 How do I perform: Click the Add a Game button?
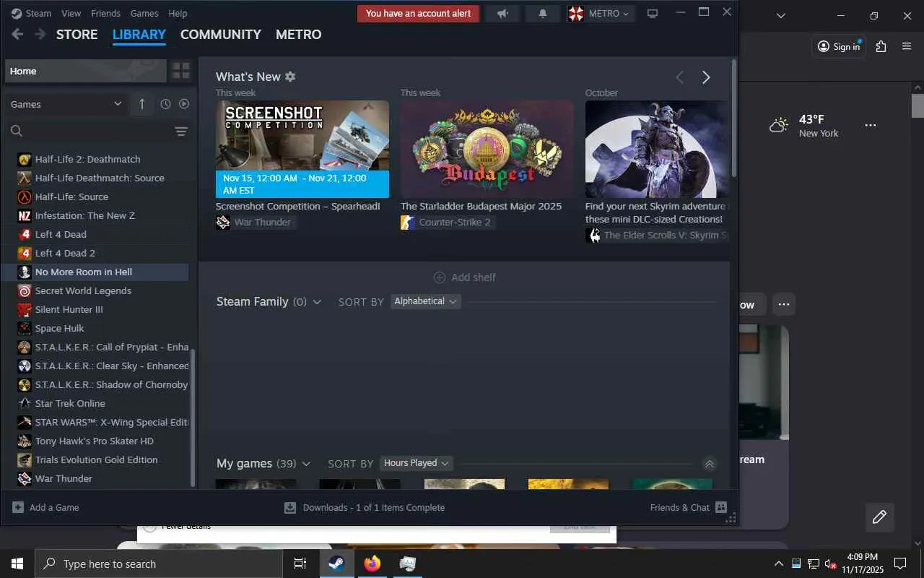(x=45, y=507)
